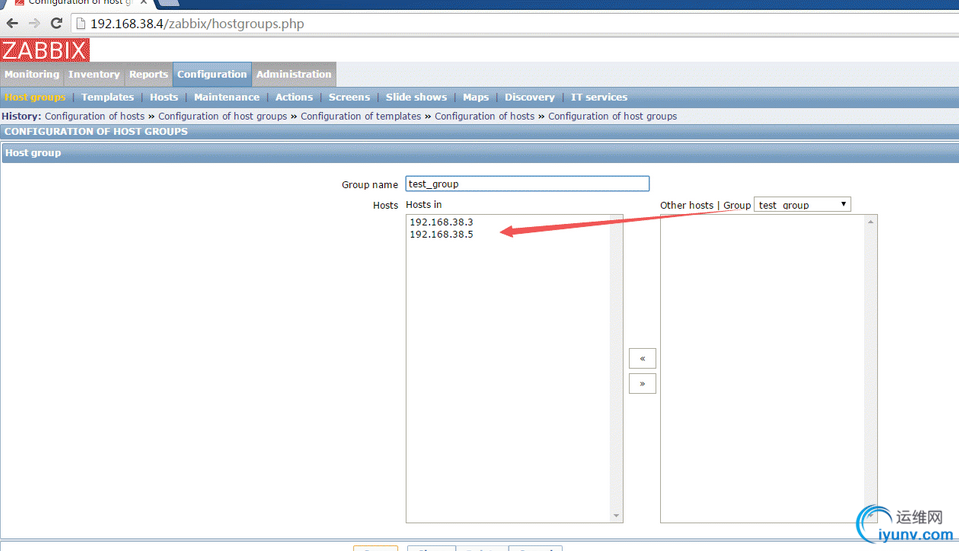
Task: Open the Other hosts Group dropdown
Action: point(802,205)
